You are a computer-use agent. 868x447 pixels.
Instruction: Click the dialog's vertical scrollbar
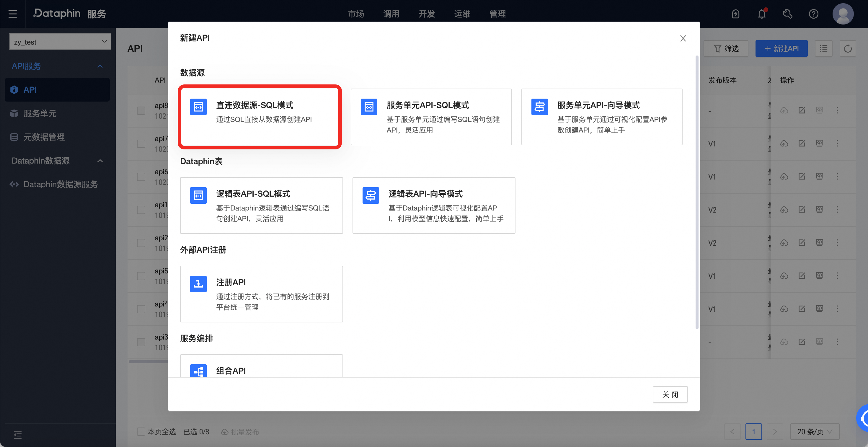coord(697,192)
